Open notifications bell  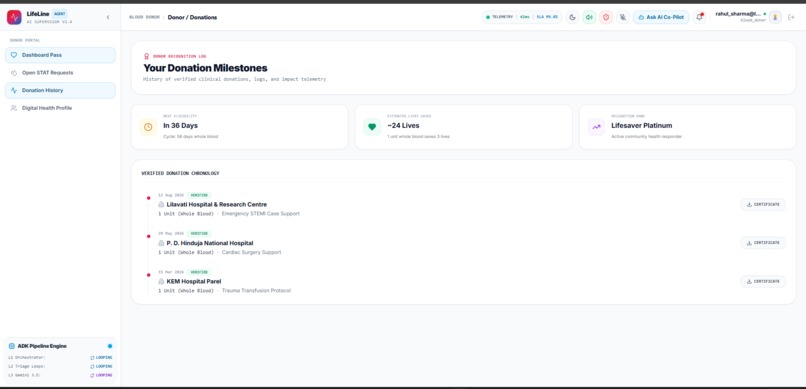[699, 17]
